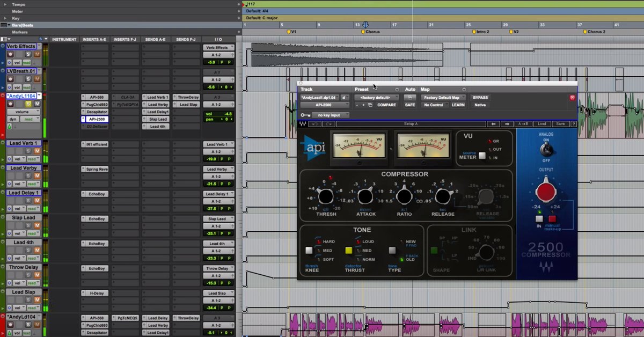
Task: Open the Factory Default Map dropdown
Action: click(x=444, y=98)
